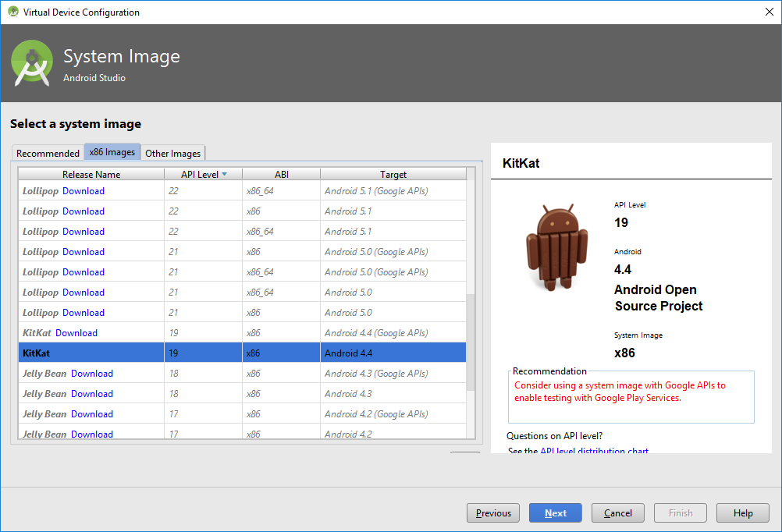Download Lollipop API 22 x86_64 Android 5.1
This screenshot has width=782, height=532.
pos(84,232)
